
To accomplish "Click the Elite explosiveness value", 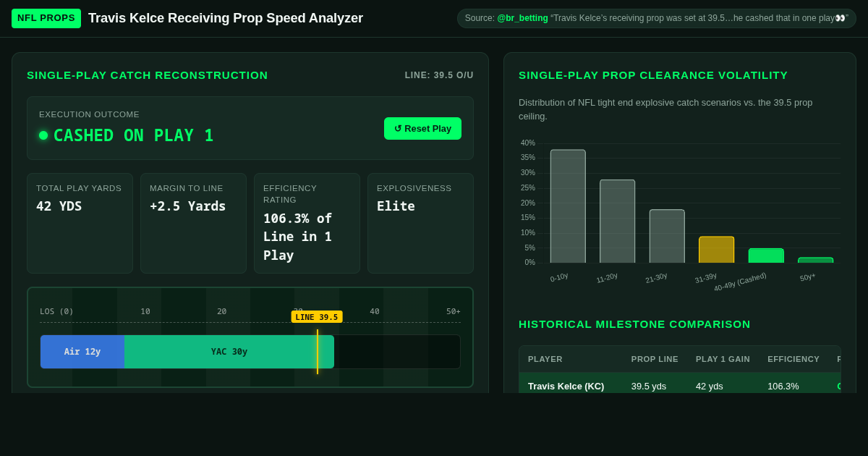I will point(396,206).
